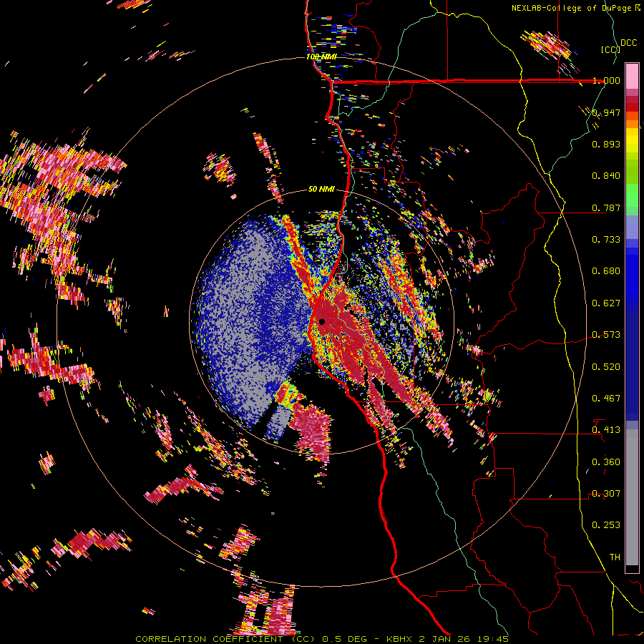This screenshot has width=644, height=644.
Task: Click the 0.680 scale label
Action: click(x=606, y=271)
